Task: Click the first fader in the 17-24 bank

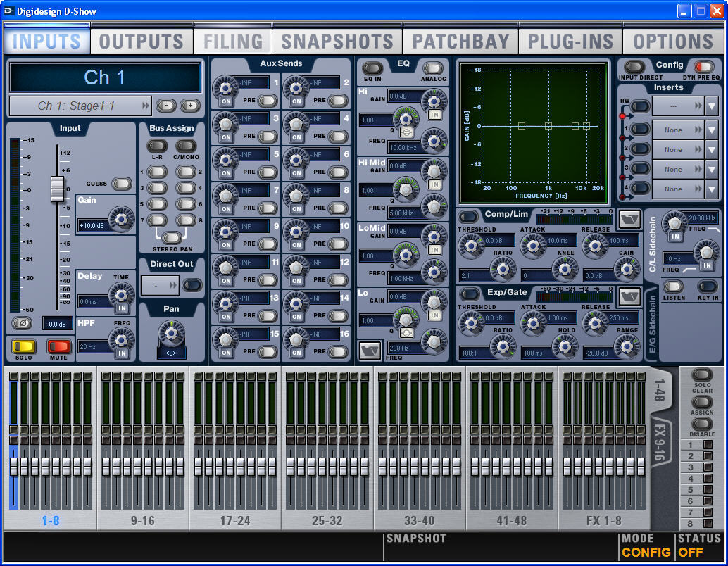Action: (199, 467)
